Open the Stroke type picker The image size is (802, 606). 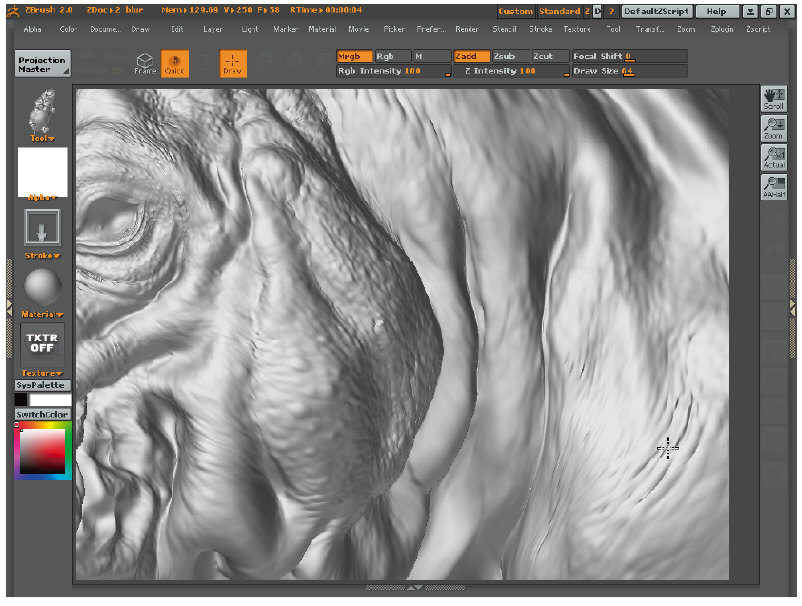point(42,227)
